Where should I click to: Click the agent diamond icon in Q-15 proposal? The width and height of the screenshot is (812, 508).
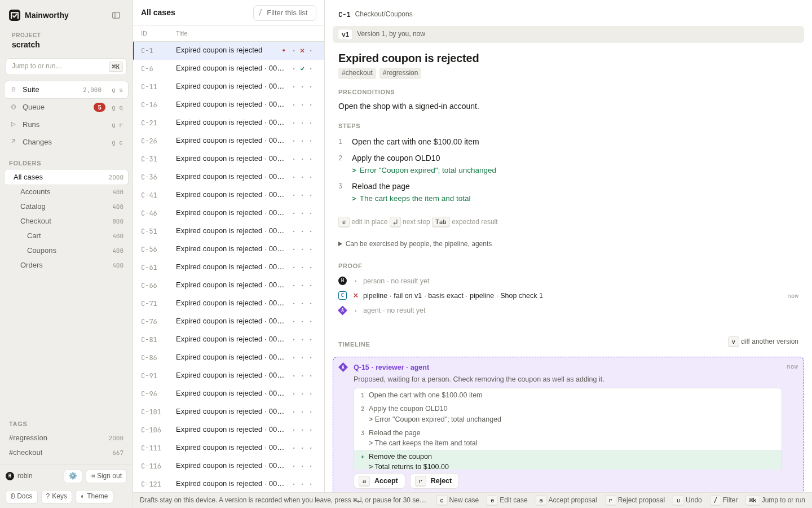tap(343, 367)
